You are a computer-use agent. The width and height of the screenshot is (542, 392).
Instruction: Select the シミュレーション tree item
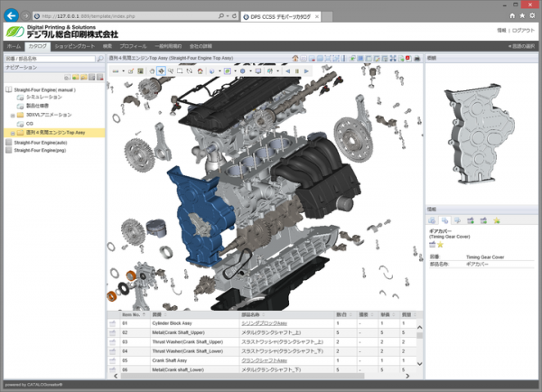(x=44, y=98)
